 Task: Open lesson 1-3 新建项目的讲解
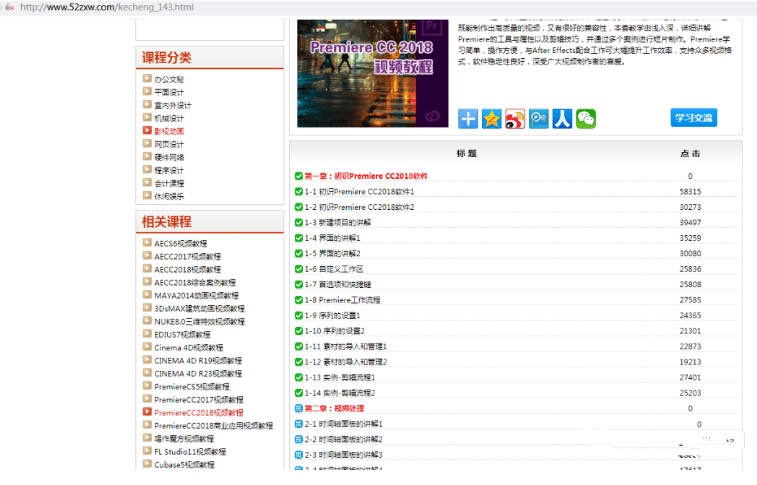click(x=338, y=222)
